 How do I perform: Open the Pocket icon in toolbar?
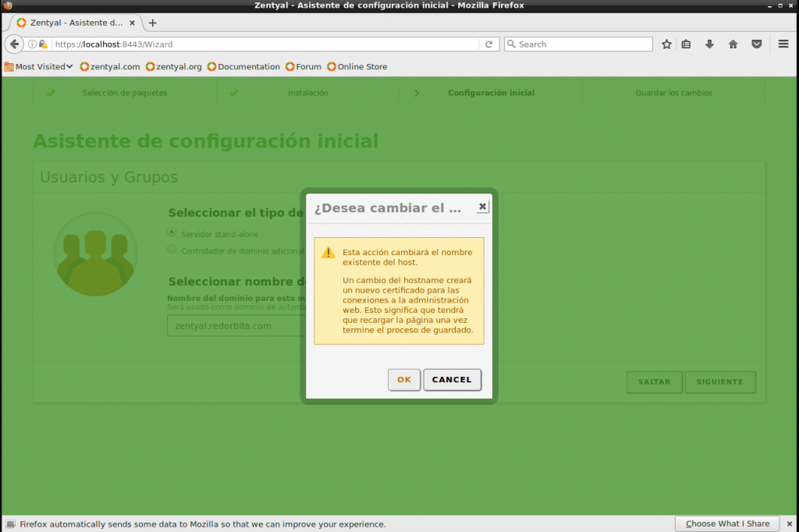click(x=756, y=44)
